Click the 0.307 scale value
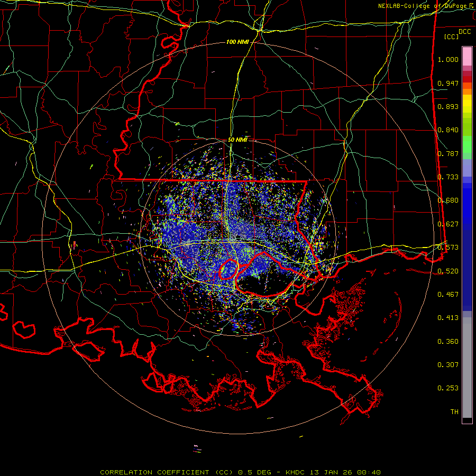This screenshot has width=476, height=476. point(448,365)
